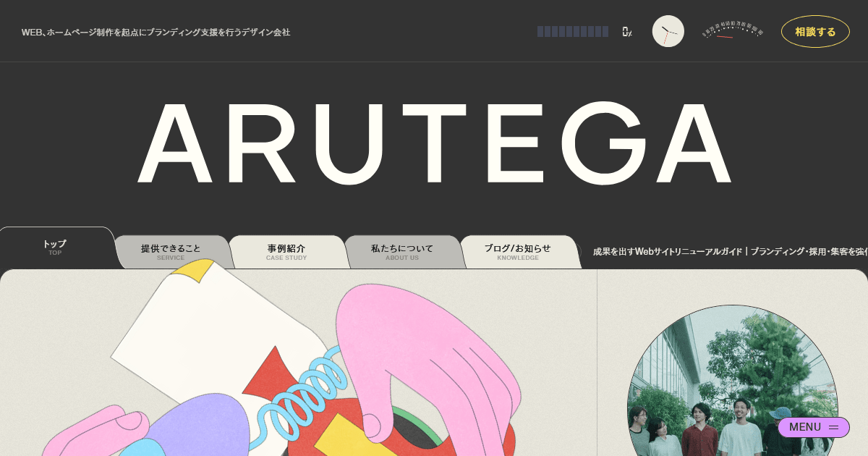This screenshot has width=868, height=456.
Task: Click the speedometer gauge icon in the header
Action: coord(731,31)
